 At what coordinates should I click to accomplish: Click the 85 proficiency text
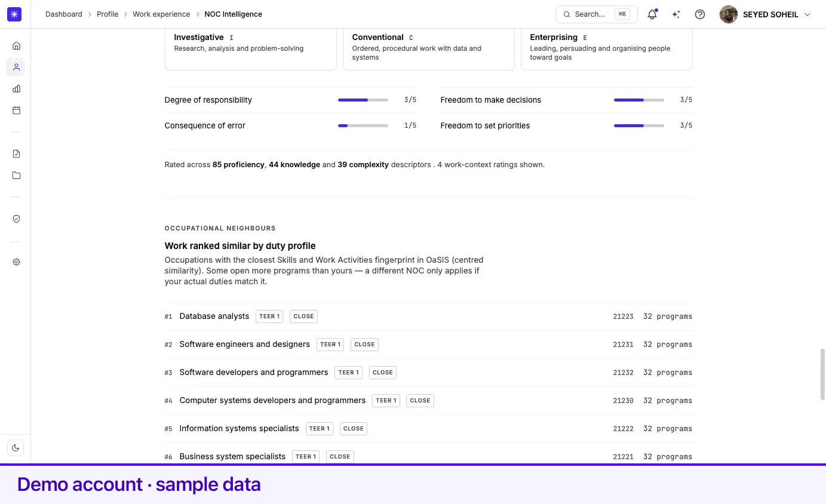tap(238, 164)
